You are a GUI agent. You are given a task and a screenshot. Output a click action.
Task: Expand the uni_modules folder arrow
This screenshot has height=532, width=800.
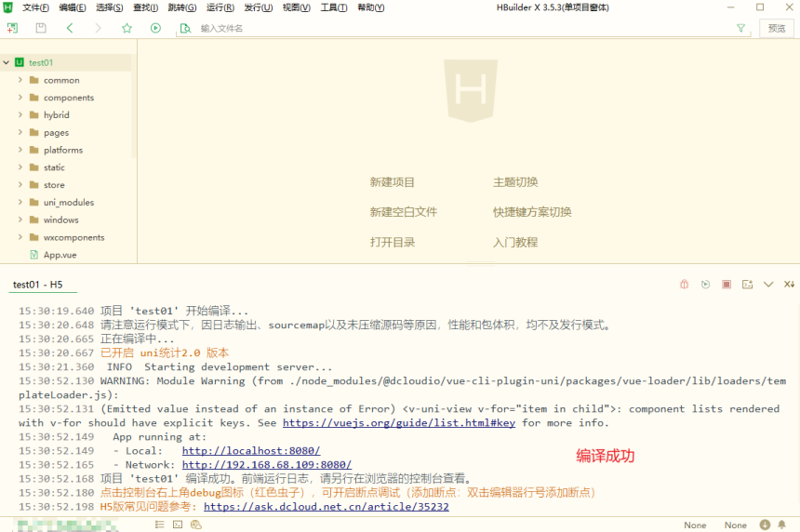pos(20,202)
